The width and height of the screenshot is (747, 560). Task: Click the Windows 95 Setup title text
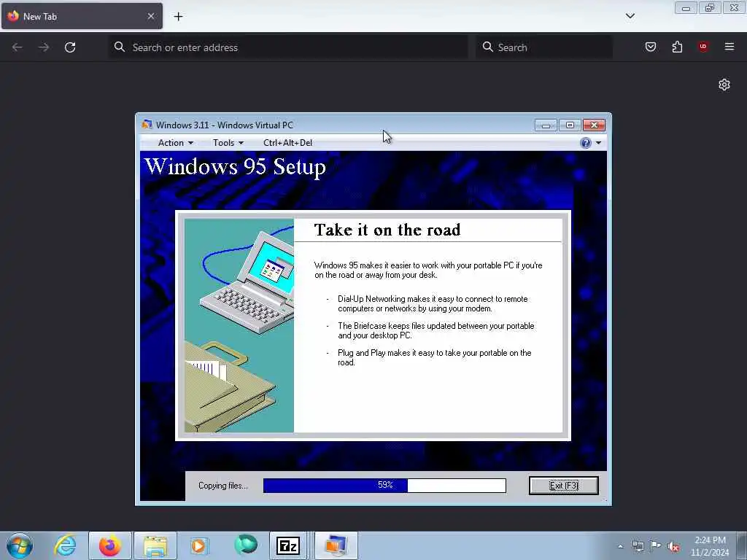pyautogui.click(x=235, y=167)
